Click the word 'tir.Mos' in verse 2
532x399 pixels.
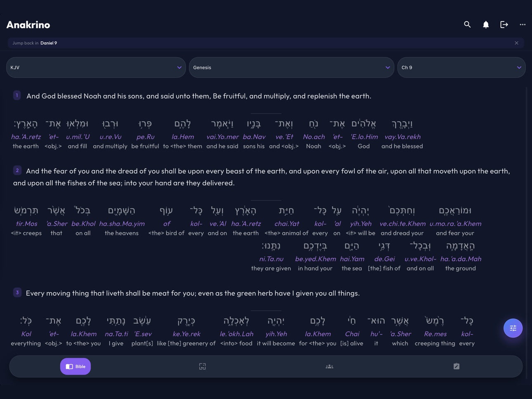(x=26, y=224)
